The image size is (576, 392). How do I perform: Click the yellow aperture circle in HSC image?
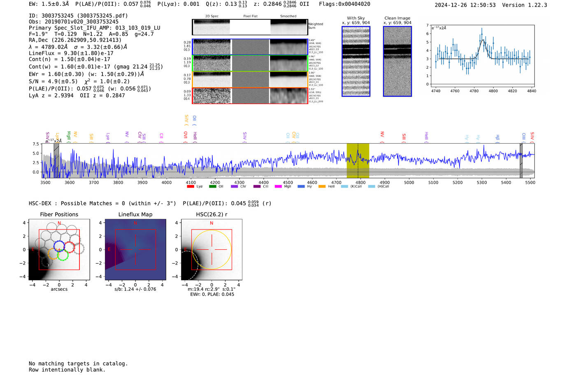pyautogui.click(x=211, y=250)
